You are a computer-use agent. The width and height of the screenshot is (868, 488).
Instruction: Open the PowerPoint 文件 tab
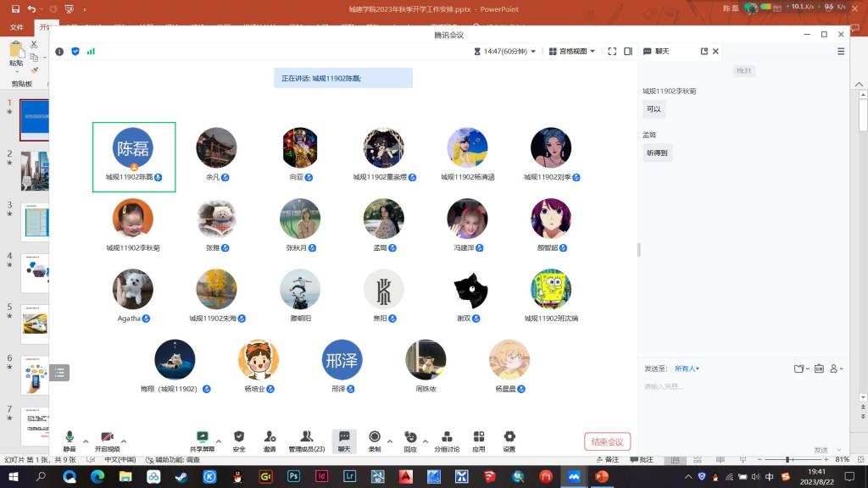click(16, 26)
